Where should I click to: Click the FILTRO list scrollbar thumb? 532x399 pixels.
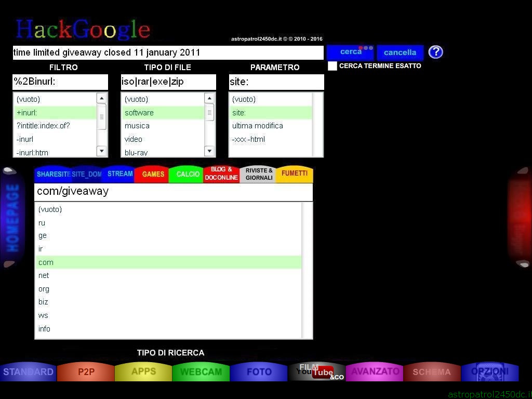click(102, 116)
